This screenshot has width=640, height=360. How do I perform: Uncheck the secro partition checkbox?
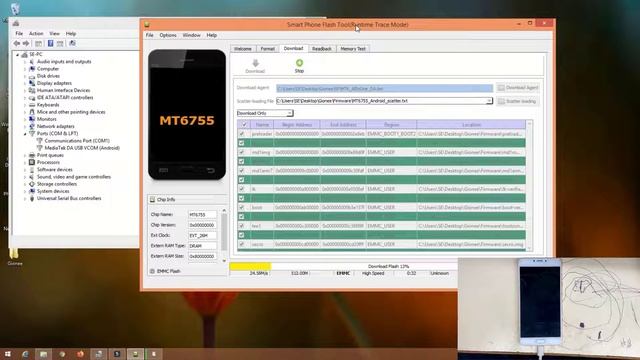pyautogui.click(x=242, y=244)
